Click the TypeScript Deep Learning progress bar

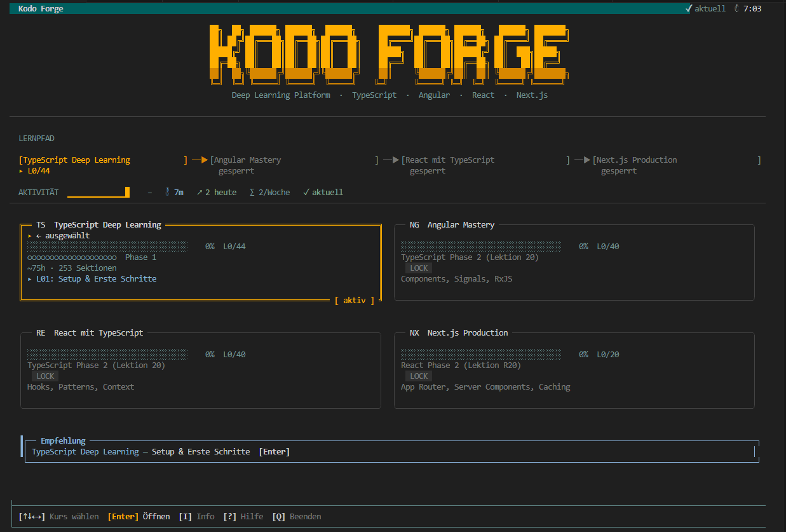[107, 247]
